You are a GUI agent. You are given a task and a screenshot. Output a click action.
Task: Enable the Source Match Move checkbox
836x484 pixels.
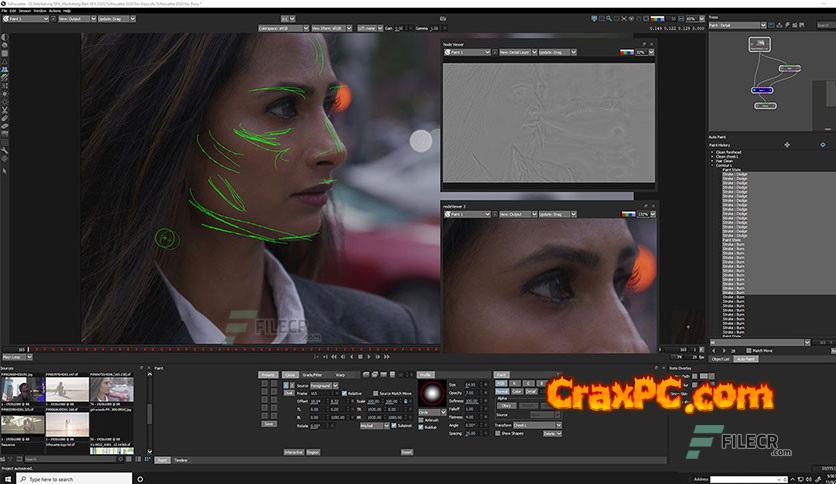tap(375, 394)
